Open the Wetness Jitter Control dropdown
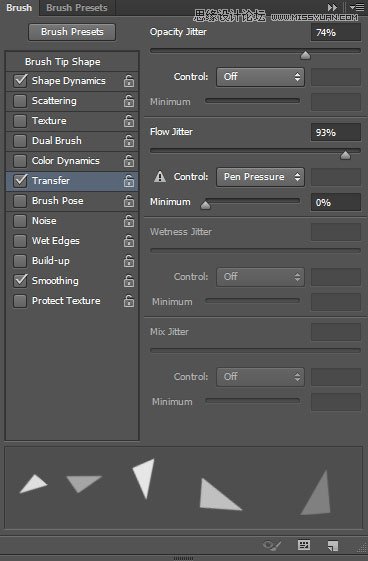Viewport: 368px width, 561px height. coord(260,277)
